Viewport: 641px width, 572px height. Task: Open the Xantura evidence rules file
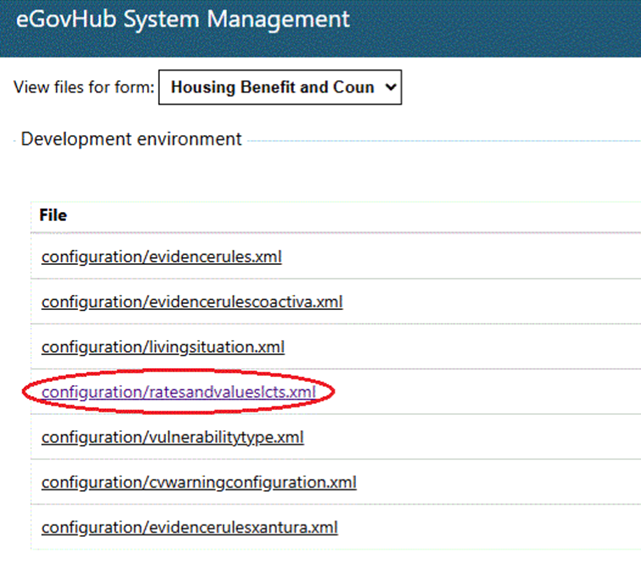[189, 527]
